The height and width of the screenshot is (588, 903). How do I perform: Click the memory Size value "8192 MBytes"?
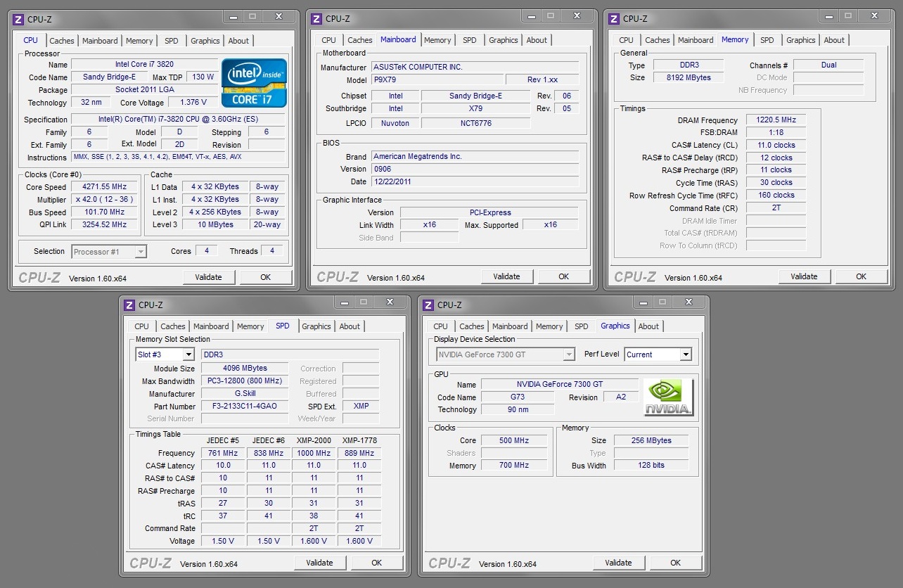(x=689, y=77)
